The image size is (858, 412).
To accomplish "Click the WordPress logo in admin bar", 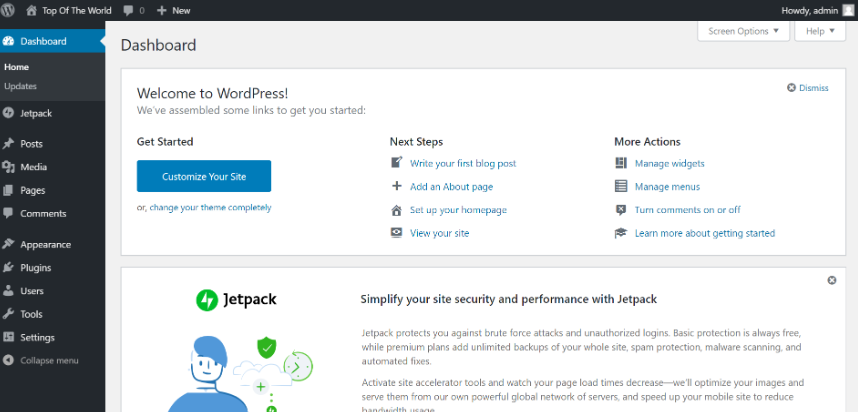I will pos(8,10).
